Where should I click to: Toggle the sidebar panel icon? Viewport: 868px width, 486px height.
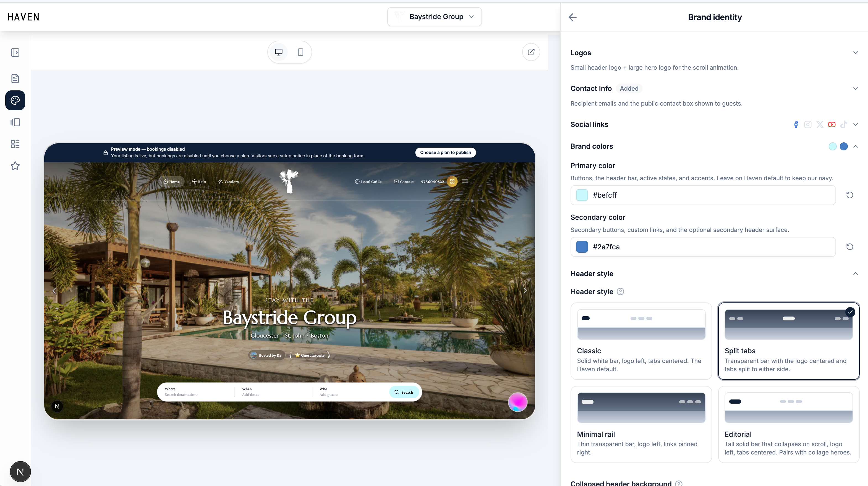click(x=15, y=53)
